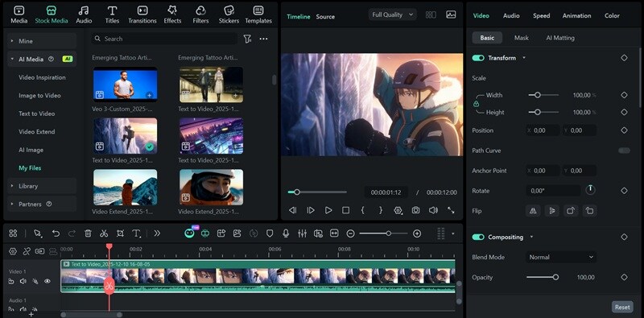Select AI Image option
644x318 pixels.
point(31,150)
